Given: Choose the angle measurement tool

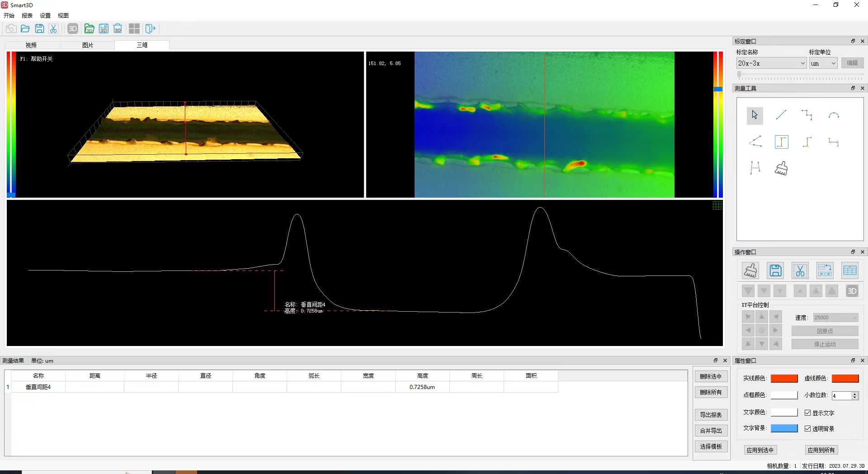Looking at the screenshot, I should click(x=755, y=142).
